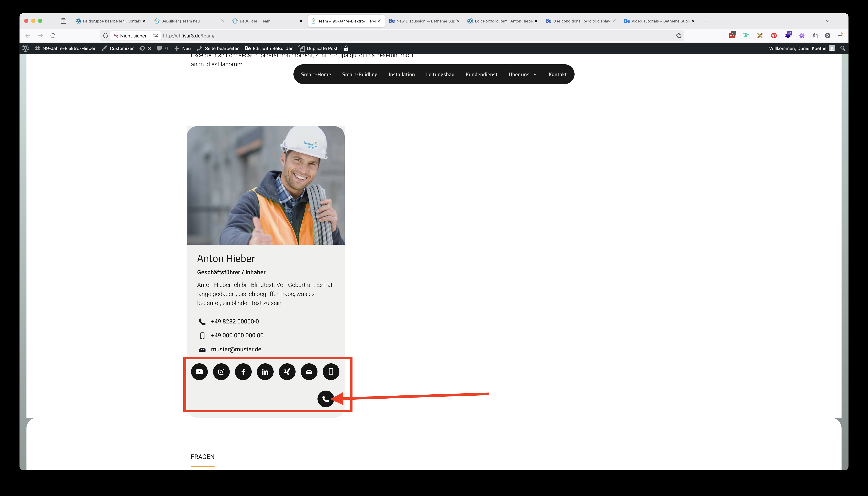The height and width of the screenshot is (496, 868).
Task: Click the round envelope mail icon
Action: 309,372
